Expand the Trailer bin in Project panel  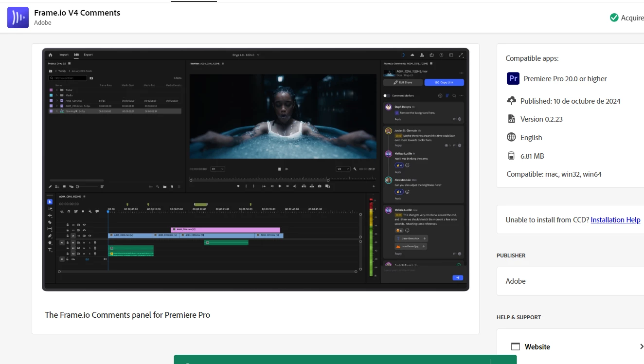pyautogui.click(x=56, y=90)
